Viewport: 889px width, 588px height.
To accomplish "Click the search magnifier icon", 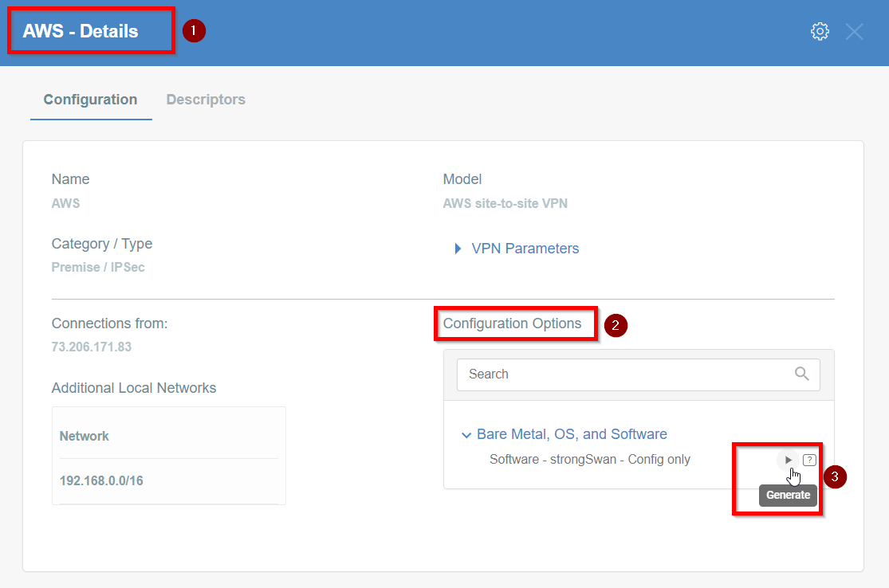I will point(801,374).
